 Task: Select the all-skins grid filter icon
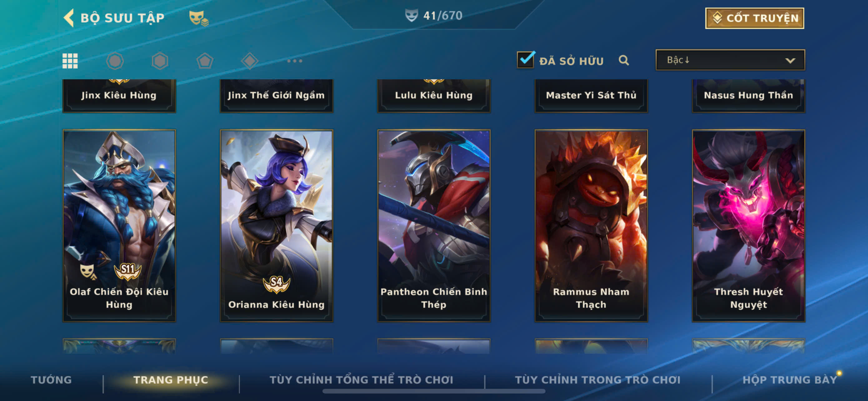coord(70,61)
